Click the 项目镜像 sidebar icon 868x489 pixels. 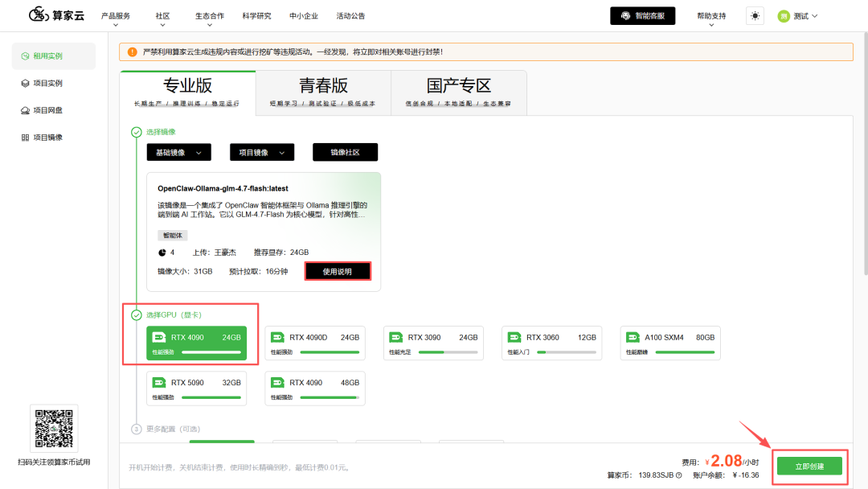point(25,138)
